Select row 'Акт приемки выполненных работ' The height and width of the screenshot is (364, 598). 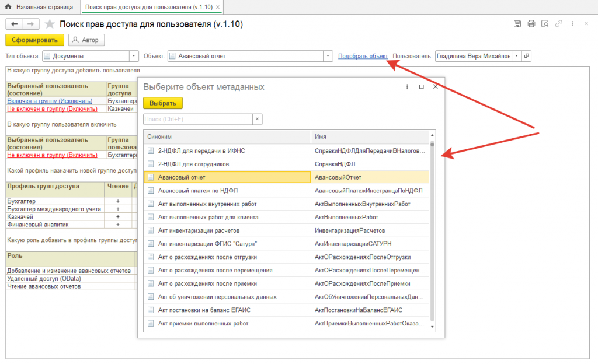(286, 324)
